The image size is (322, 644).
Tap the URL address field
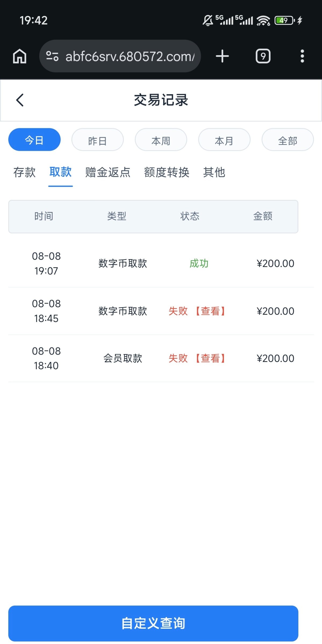130,56
